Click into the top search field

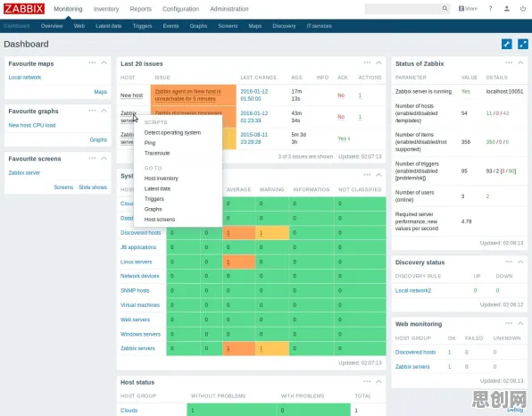click(403, 9)
